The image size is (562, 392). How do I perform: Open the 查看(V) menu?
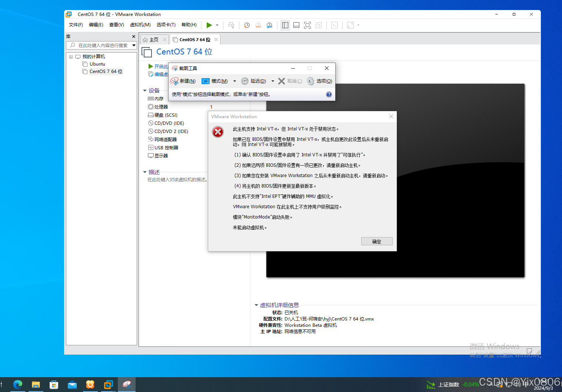pos(116,25)
